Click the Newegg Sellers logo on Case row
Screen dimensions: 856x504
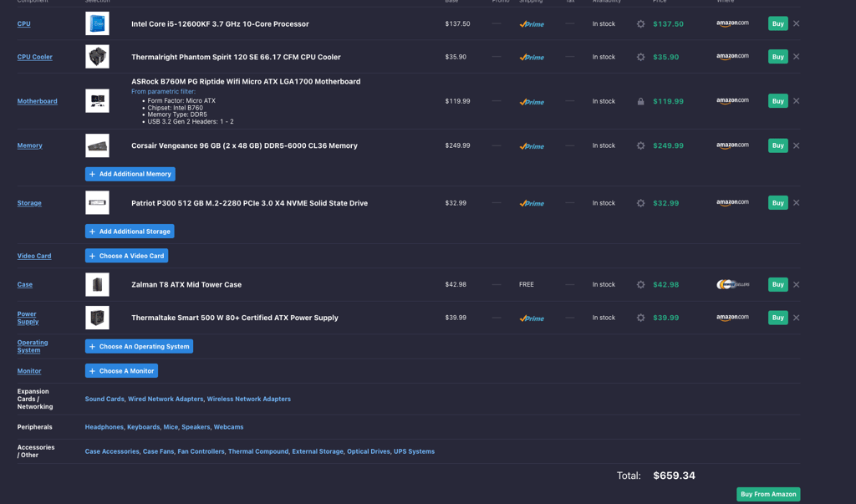[x=732, y=284]
